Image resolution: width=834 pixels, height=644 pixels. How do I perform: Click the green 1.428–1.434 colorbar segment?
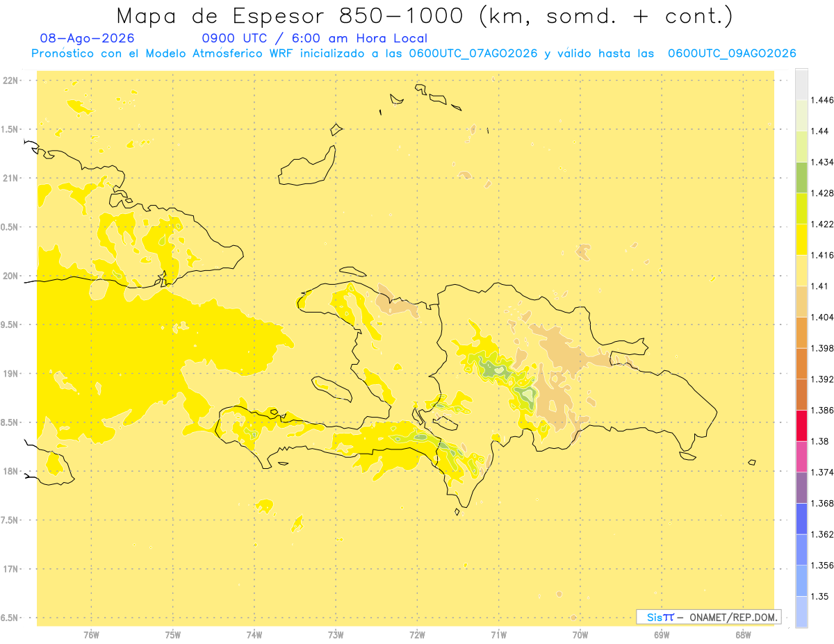click(x=801, y=177)
